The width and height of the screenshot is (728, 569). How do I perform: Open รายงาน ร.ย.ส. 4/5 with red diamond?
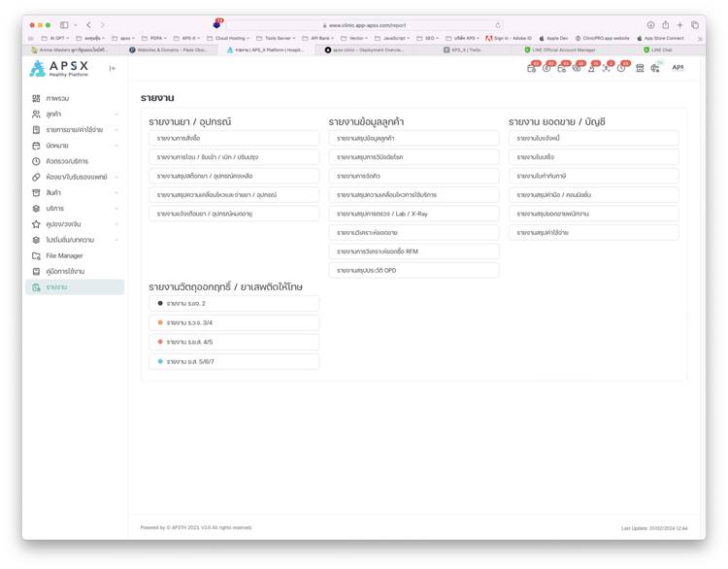[233, 342]
